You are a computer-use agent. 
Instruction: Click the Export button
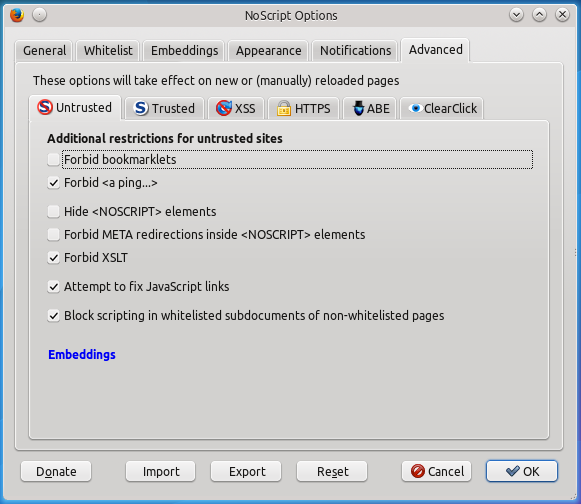247,471
